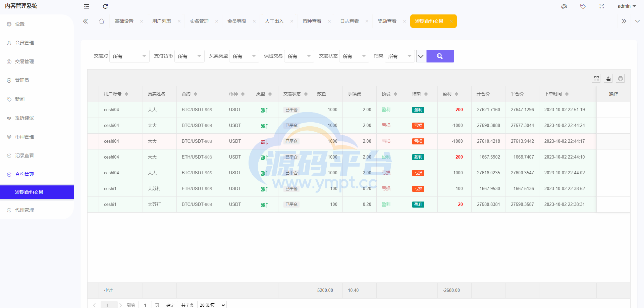This screenshot has height=308, width=644.
Task: Open the column filter grid icon
Action: tap(596, 78)
